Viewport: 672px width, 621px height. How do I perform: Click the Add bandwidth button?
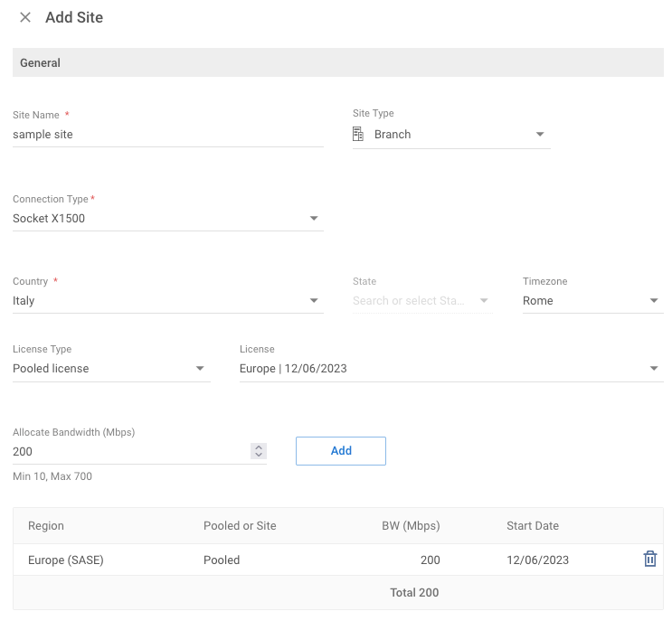[340, 451]
